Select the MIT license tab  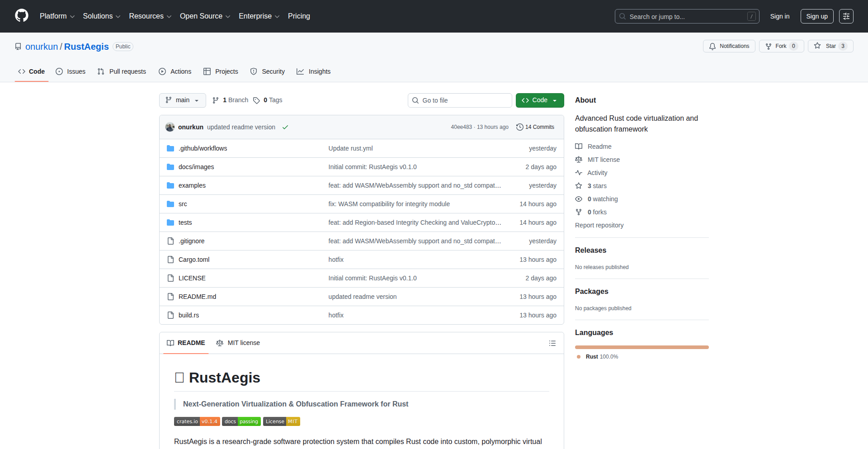tap(238, 343)
